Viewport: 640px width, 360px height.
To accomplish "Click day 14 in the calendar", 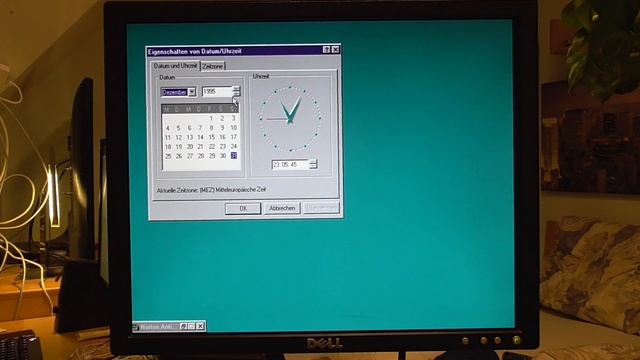I will pyautogui.click(x=200, y=138).
